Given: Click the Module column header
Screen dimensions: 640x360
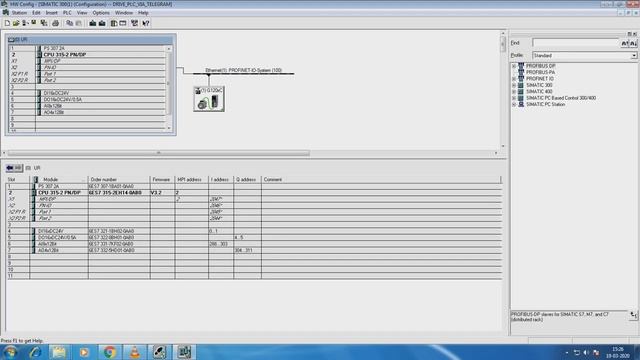Looking at the screenshot, I should (x=59, y=180).
